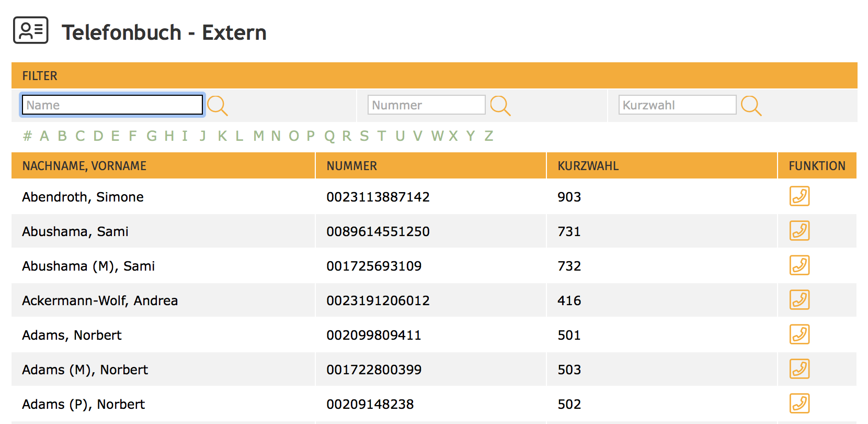Call Abushama (M), Sami via phone icon

(799, 265)
